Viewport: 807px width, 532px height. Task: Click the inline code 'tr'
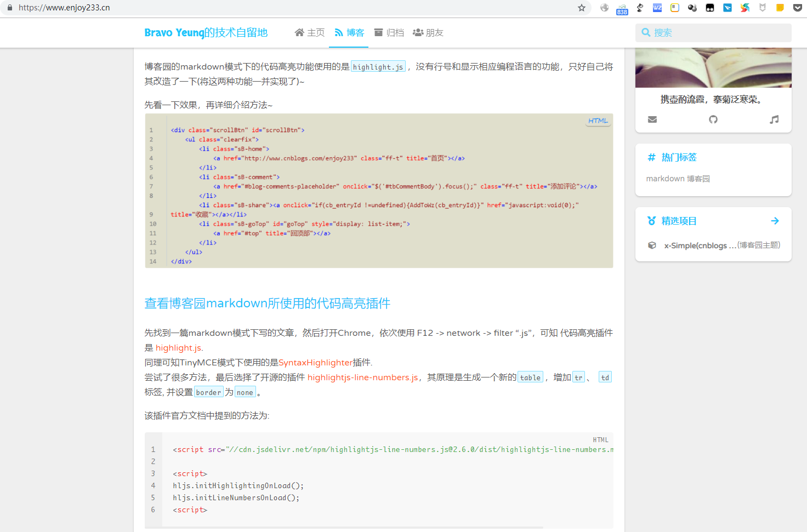click(578, 377)
